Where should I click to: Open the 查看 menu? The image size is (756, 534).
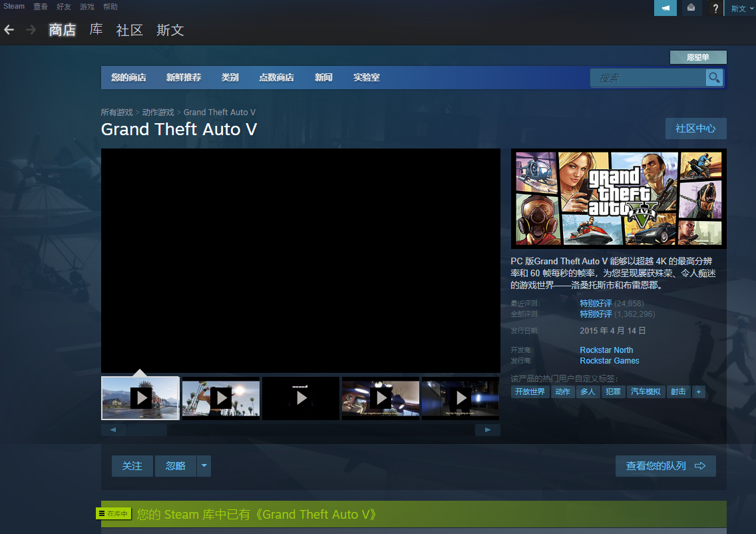[41, 6]
